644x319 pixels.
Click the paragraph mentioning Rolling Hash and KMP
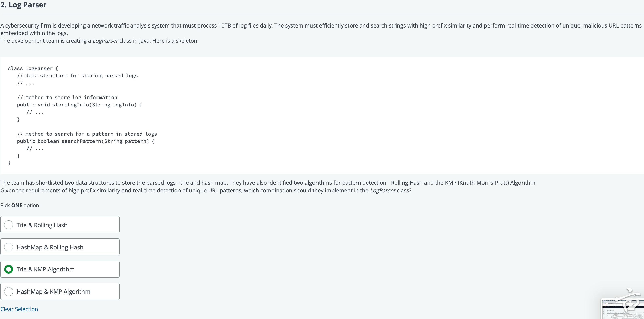click(268, 186)
